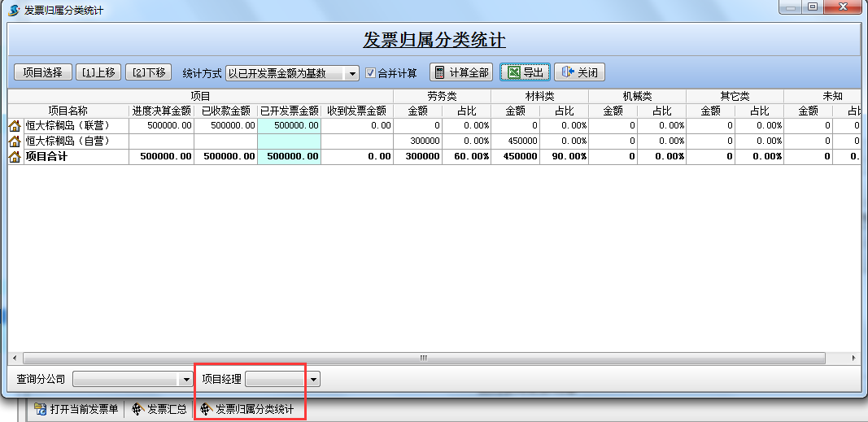This screenshot has width=868, height=422.
Task: Click house icon for 恒大棕榈岛（自营）row
Action: click(x=15, y=141)
